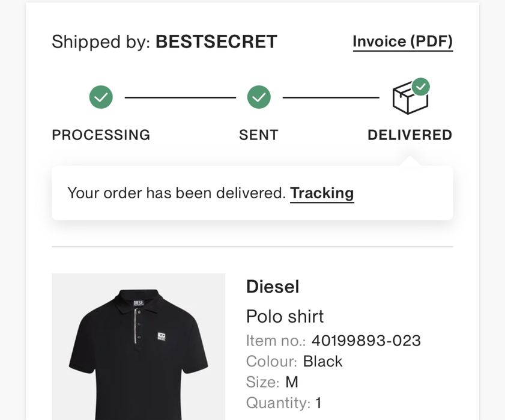
Task: Click the 'Your order has been delivered' message
Action: click(177, 193)
